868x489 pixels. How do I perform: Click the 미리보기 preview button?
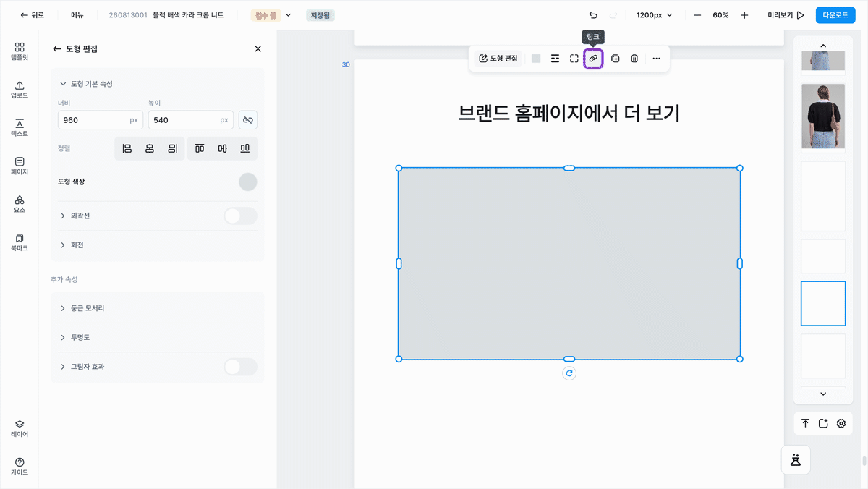786,15
